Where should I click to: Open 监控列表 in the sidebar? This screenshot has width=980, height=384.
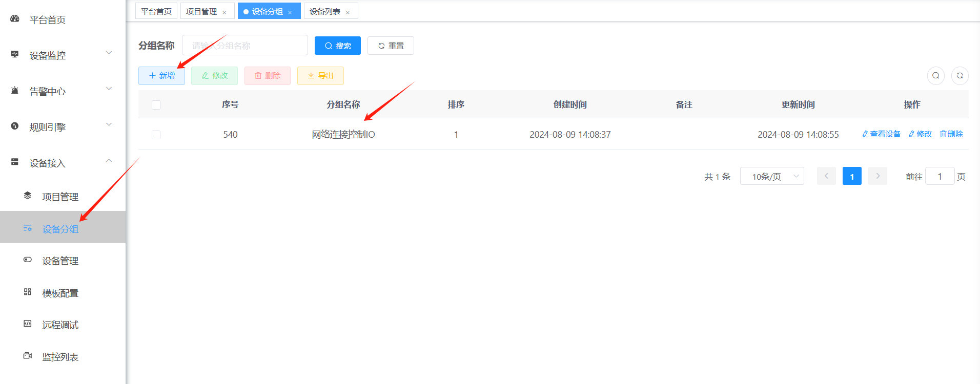coord(60,357)
